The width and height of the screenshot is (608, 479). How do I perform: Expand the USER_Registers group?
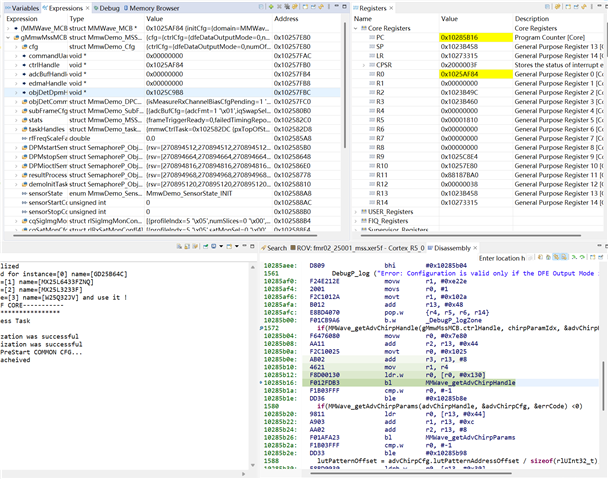(x=355, y=212)
